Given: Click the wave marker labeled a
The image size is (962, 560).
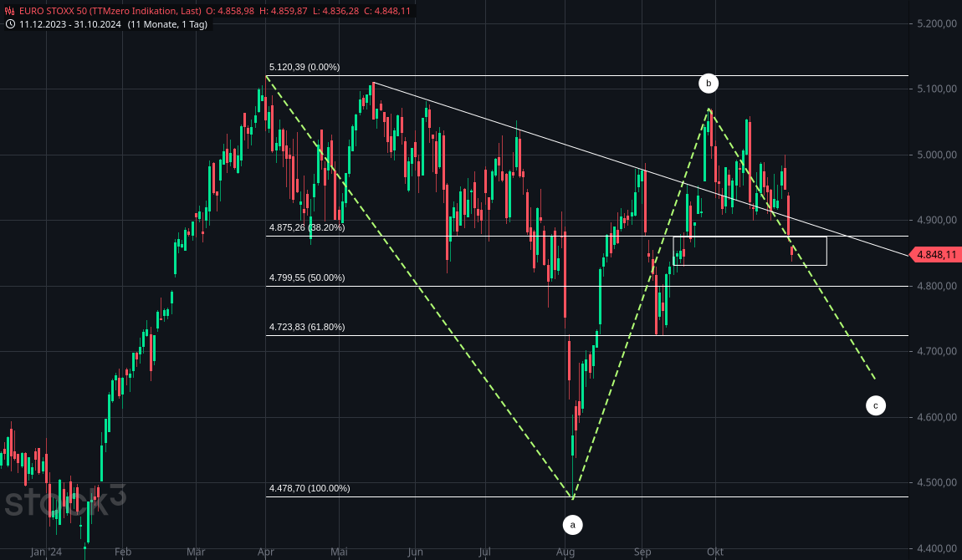Looking at the screenshot, I should tap(573, 525).
